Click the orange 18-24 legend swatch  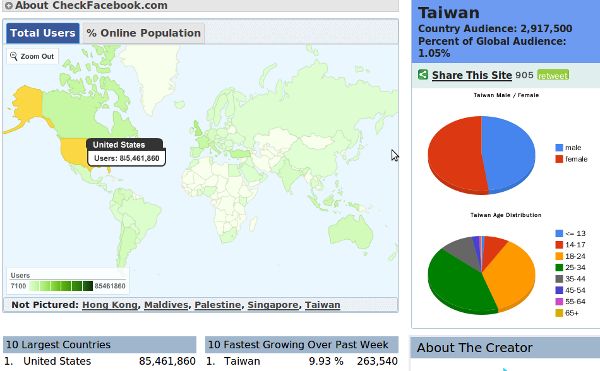pos(559,256)
